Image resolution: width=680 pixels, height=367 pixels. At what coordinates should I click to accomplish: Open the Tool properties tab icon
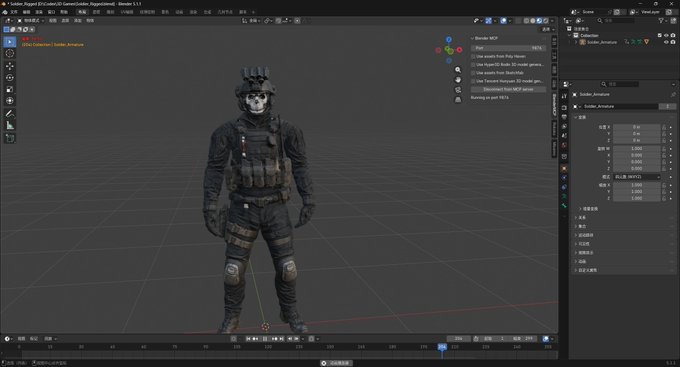coord(564,96)
